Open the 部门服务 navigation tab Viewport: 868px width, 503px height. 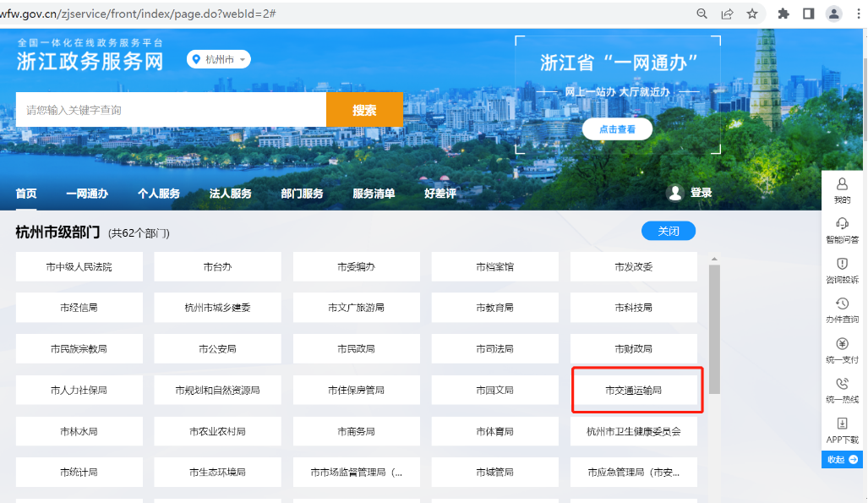click(x=302, y=194)
